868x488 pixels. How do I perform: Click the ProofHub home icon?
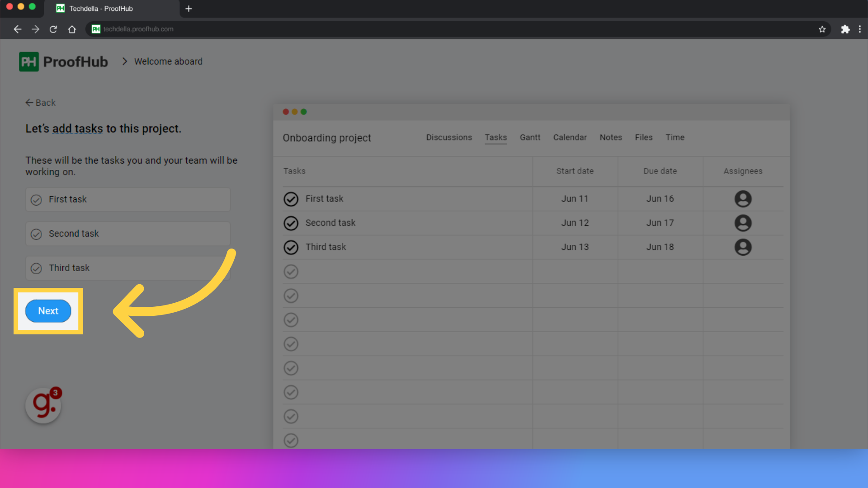pos(28,61)
